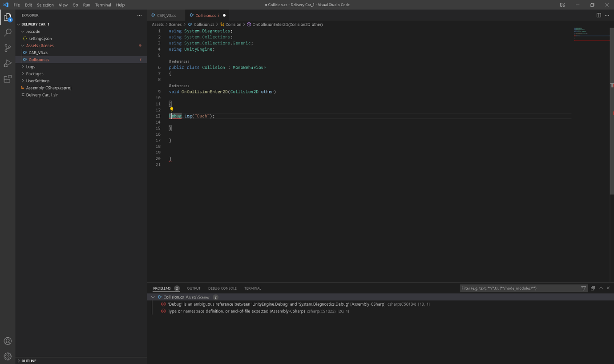Click Assets in the breadcrumb

pos(158,24)
